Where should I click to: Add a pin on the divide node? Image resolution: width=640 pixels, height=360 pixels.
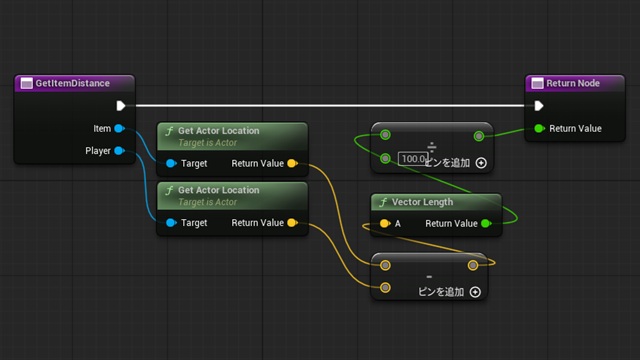click(481, 163)
